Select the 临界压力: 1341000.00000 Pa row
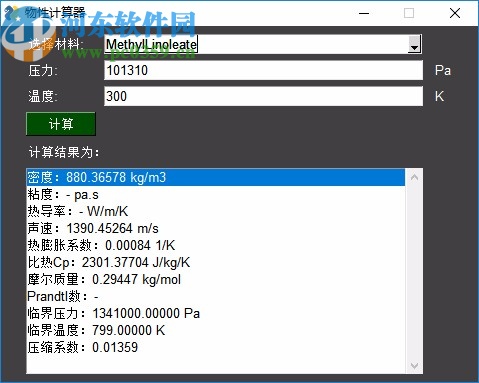Viewport: 479px width, 383px height. coord(216,313)
